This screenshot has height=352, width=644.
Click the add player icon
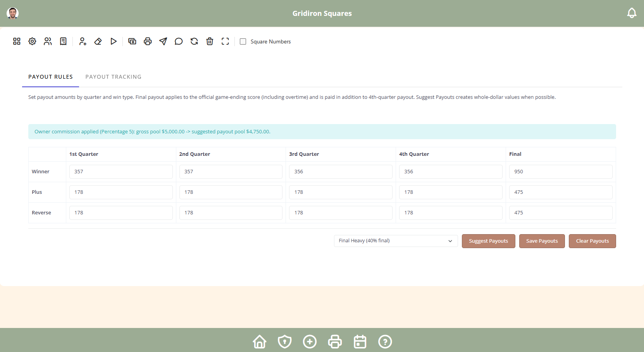click(83, 41)
